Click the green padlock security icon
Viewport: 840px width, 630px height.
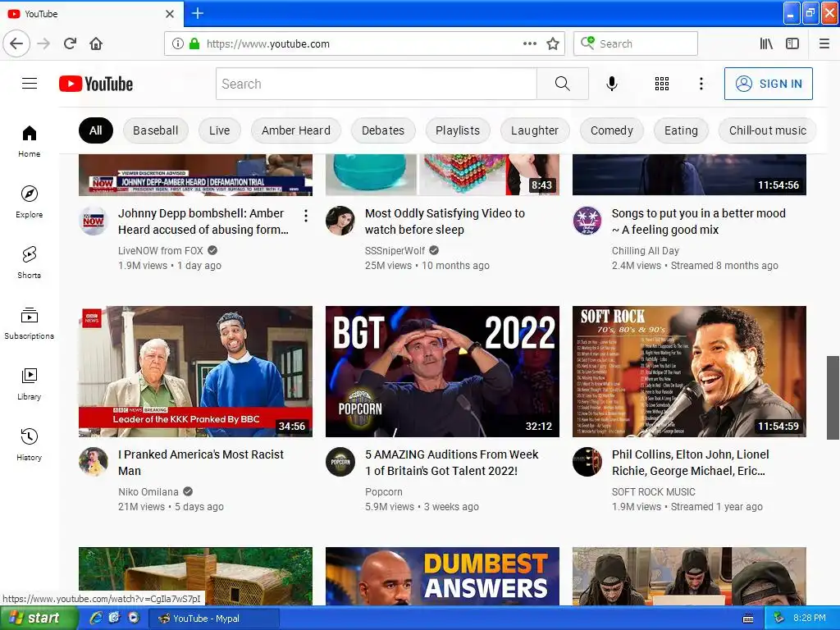pos(194,43)
